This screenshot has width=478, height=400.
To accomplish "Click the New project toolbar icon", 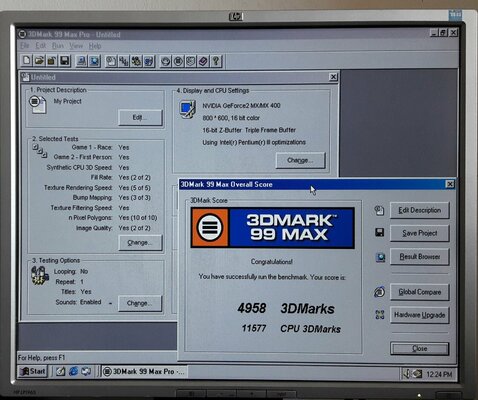I will 27,61.
